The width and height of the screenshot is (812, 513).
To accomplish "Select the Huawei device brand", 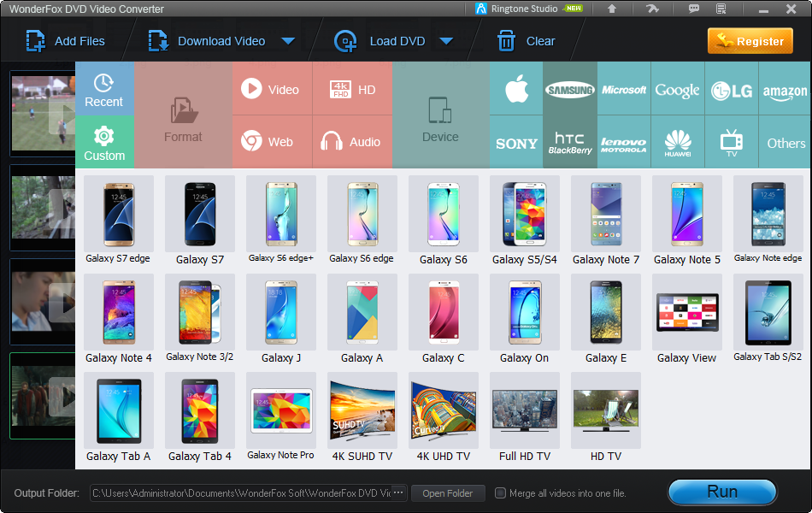I will 677,142.
